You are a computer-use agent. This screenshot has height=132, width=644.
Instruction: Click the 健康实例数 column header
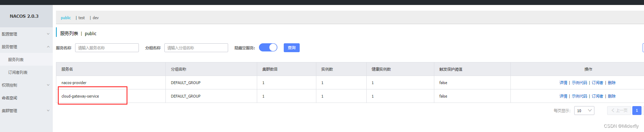tap(381, 69)
